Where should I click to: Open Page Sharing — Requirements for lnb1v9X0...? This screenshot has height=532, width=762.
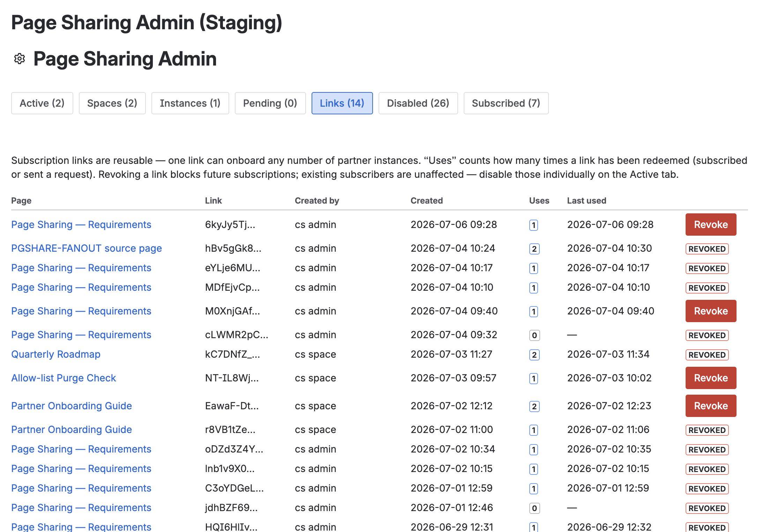click(81, 469)
